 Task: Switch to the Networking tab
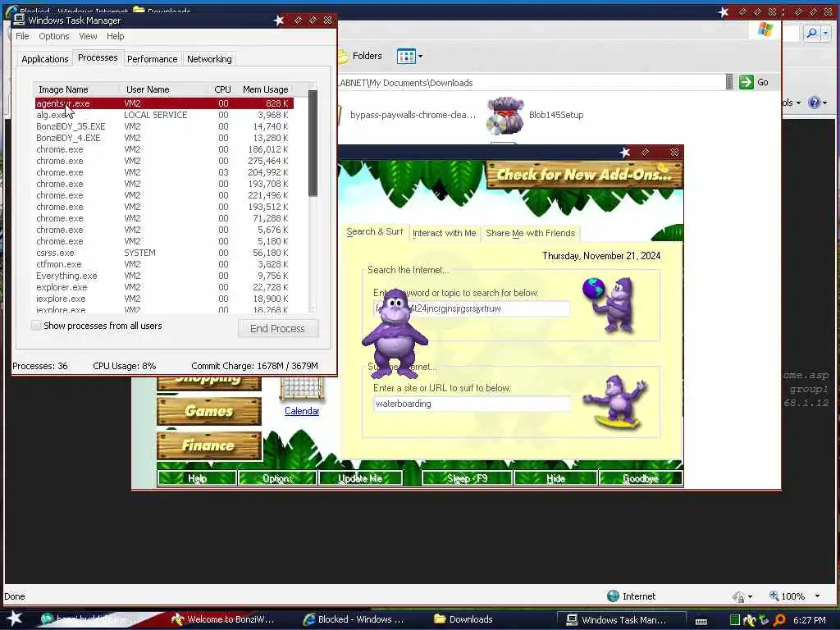pyautogui.click(x=209, y=59)
